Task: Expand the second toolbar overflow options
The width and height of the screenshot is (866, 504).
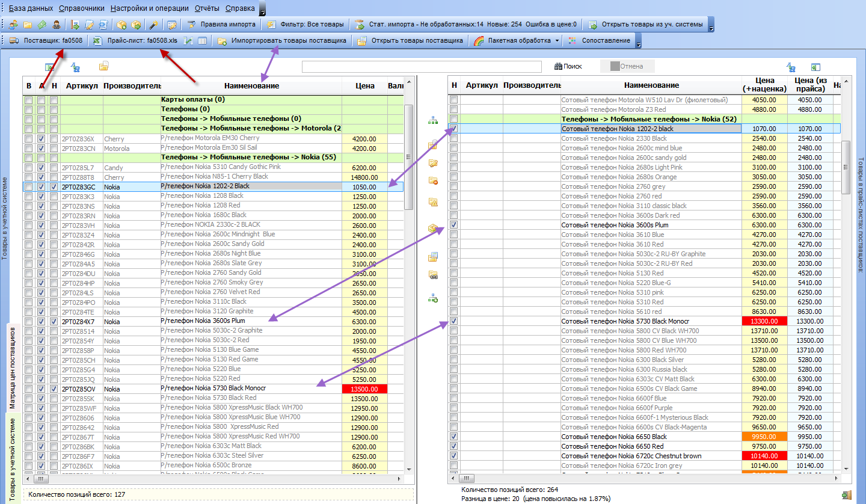Action: point(639,41)
